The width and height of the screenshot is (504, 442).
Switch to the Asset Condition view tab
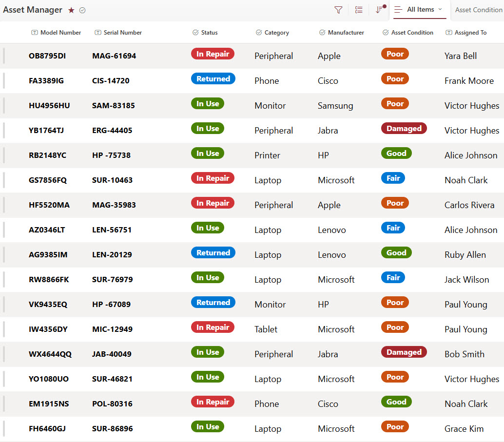(478, 10)
